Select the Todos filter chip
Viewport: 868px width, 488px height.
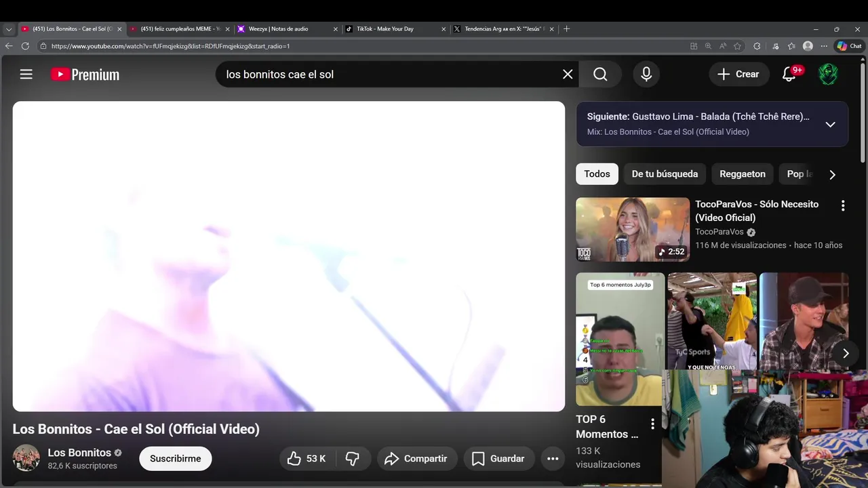597,174
